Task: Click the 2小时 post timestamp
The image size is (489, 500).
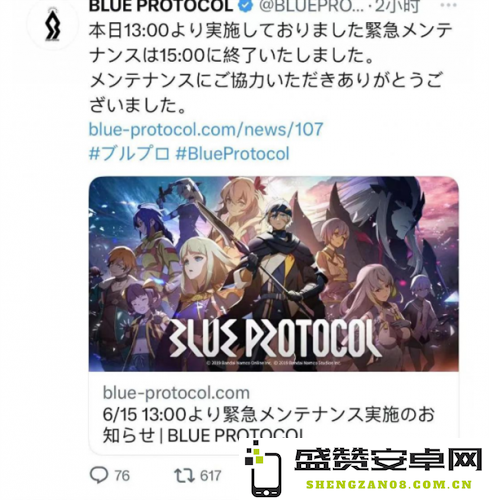Action: (x=397, y=6)
